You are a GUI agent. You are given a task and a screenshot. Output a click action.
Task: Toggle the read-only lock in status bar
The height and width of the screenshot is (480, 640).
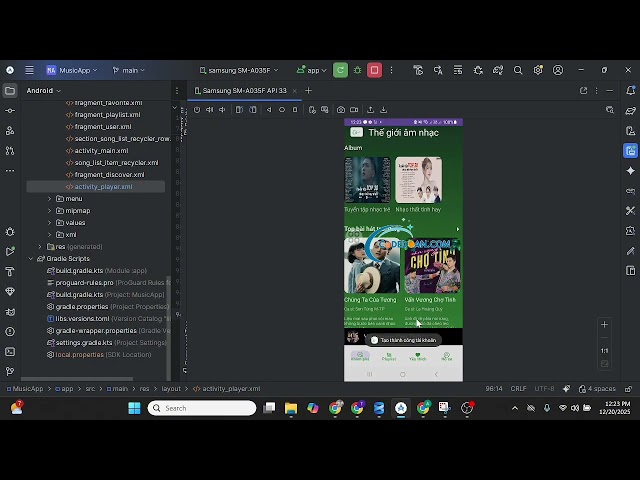pyautogui.click(x=629, y=389)
